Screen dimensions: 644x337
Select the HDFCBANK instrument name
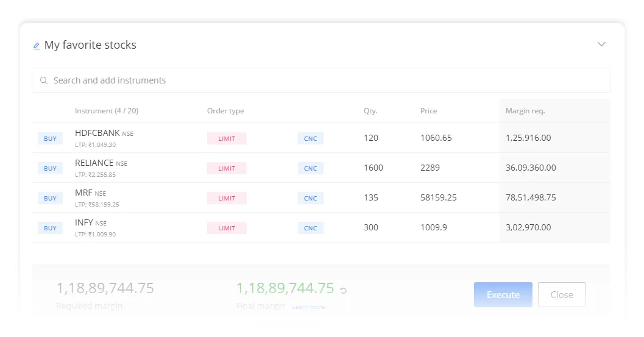click(x=97, y=133)
